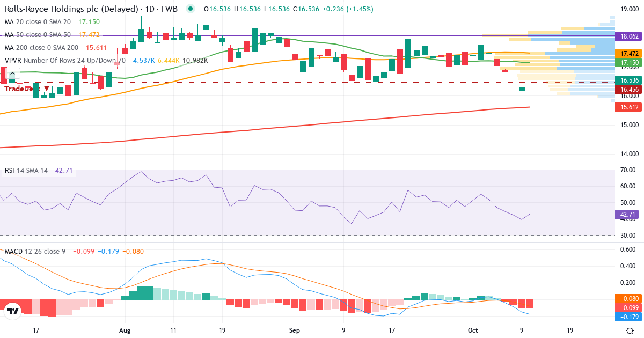Click the 17.150 green price label
This screenshot has width=644, height=338.
coord(628,63)
